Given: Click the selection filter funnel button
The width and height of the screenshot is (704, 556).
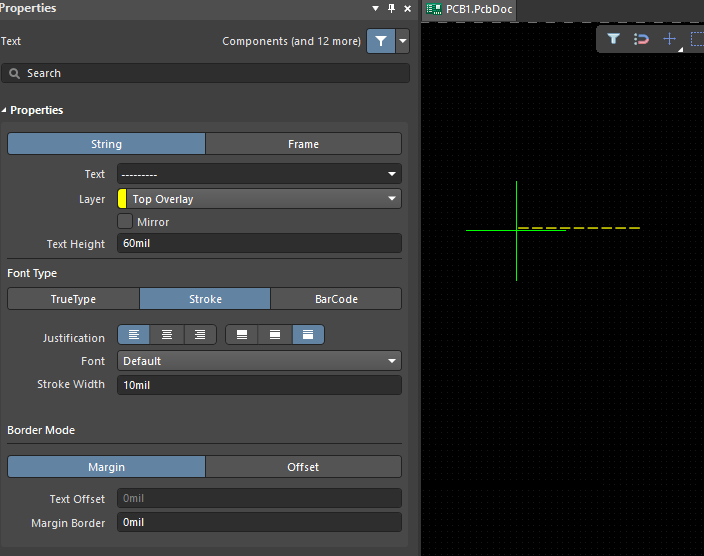Looking at the screenshot, I should tap(381, 41).
